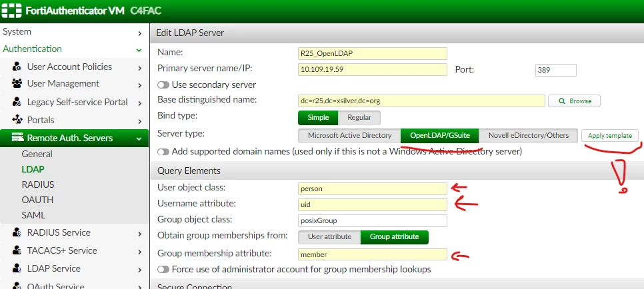The height and width of the screenshot is (289, 644).
Task: Click the FortiAuthenticator VM title text
Action: [75, 10]
